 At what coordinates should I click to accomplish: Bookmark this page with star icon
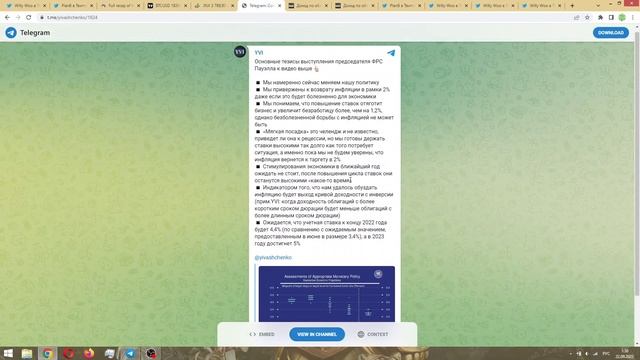click(x=587, y=18)
